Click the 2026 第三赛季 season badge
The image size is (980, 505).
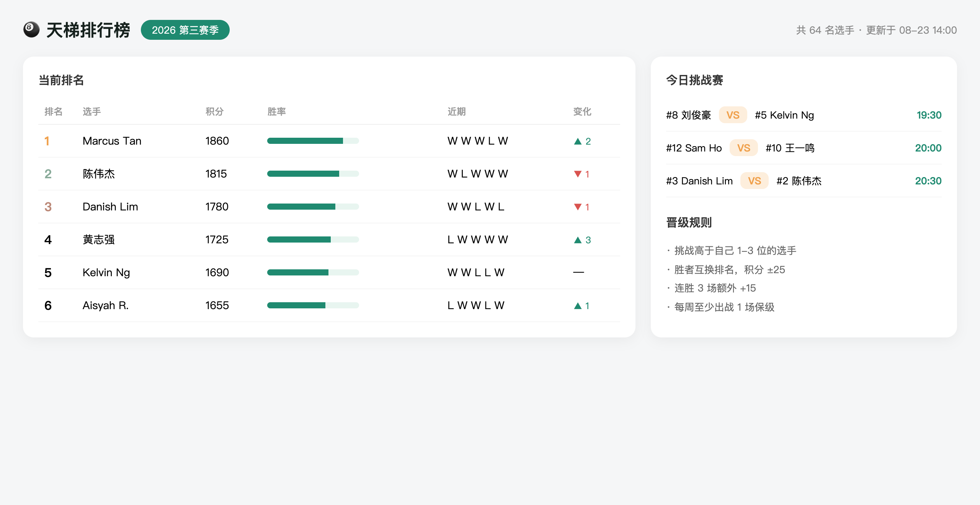pyautogui.click(x=185, y=30)
